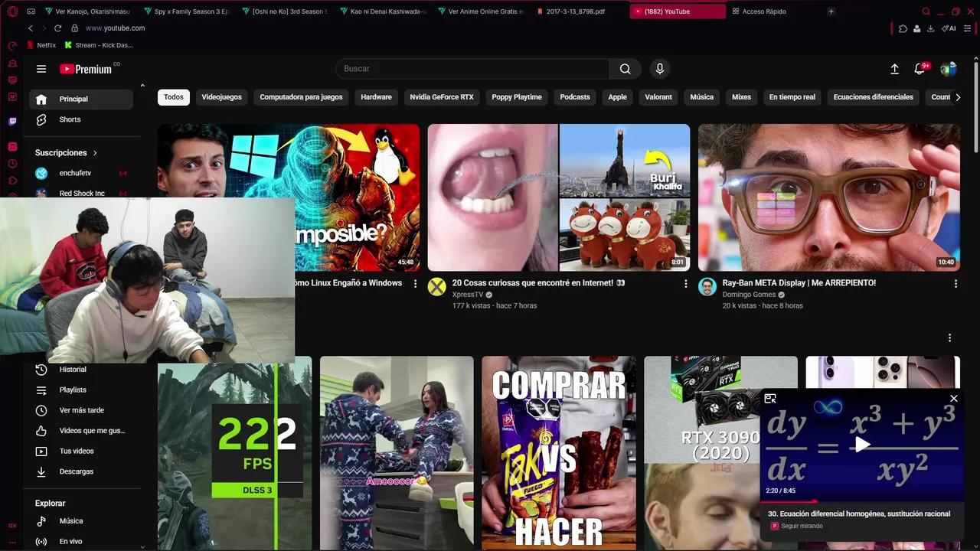Open the Opera menu logo
This screenshot has height=551, width=980.
12,11
